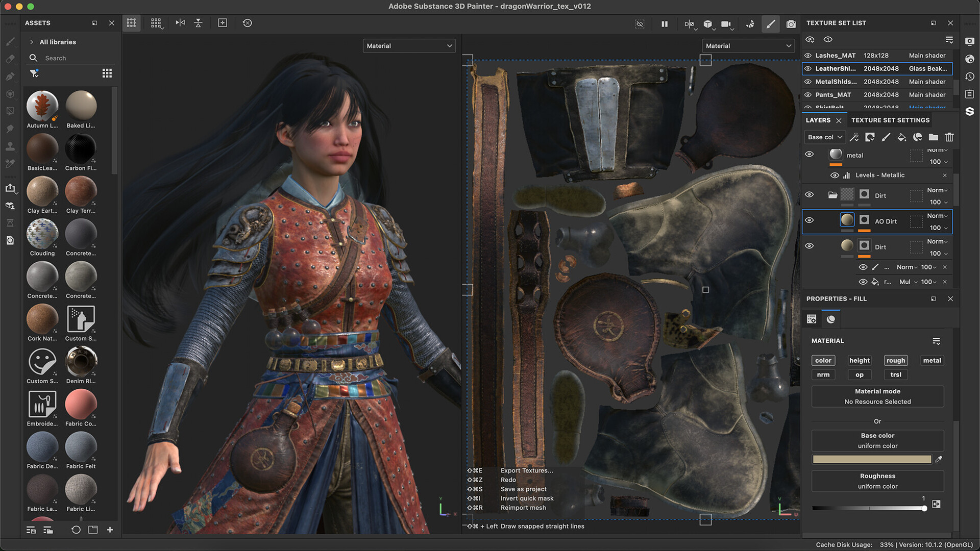Add an effect with the magic wand icon
Screen dimensions: 980x551
854,137
